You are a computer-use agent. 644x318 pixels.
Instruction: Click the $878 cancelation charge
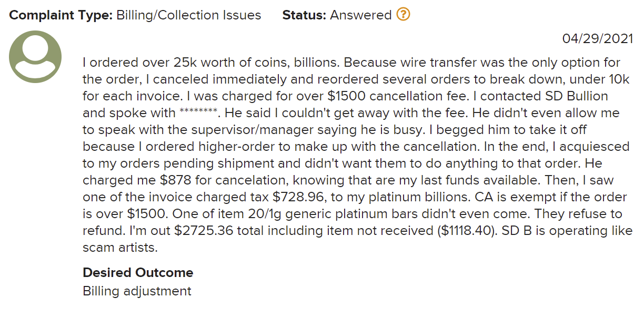coord(173,180)
